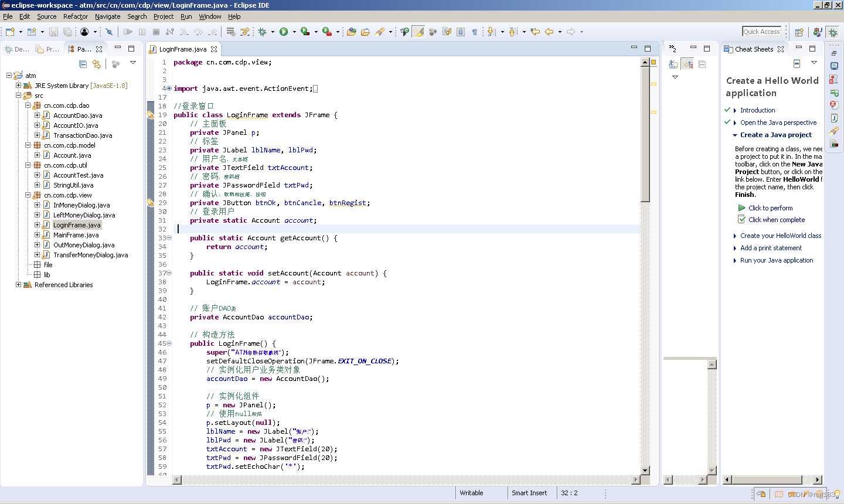Image resolution: width=844 pixels, height=504 pixels.
Task: Select TransferMoneyDialog.java in the tree
Action: [90, 255]
